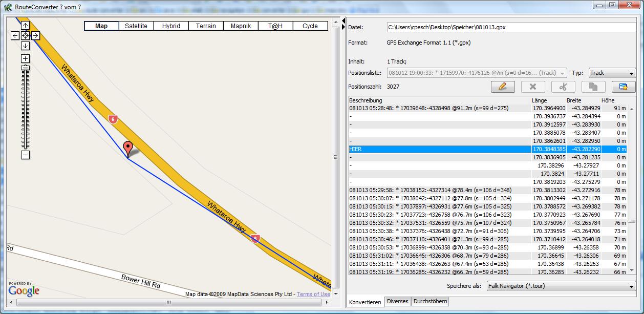Click the Bower Hill Rd label on map
Viewport: 644px width, 314px height.
coord(141,281)
